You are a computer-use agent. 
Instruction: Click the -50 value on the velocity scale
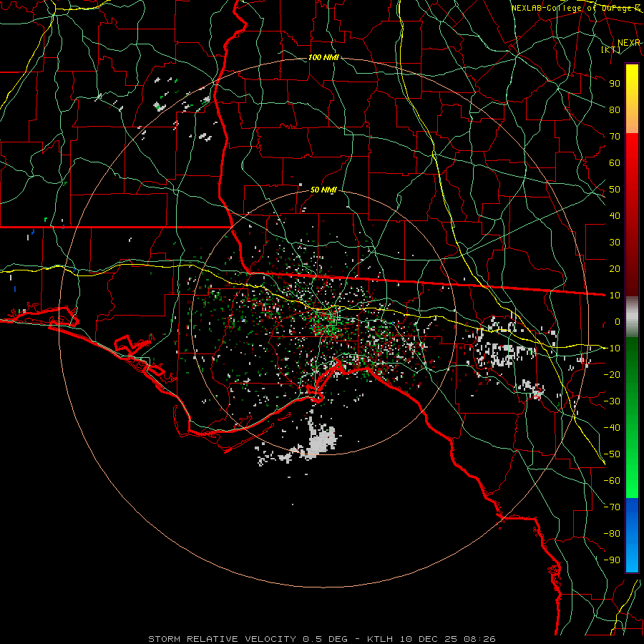point(612,454)
